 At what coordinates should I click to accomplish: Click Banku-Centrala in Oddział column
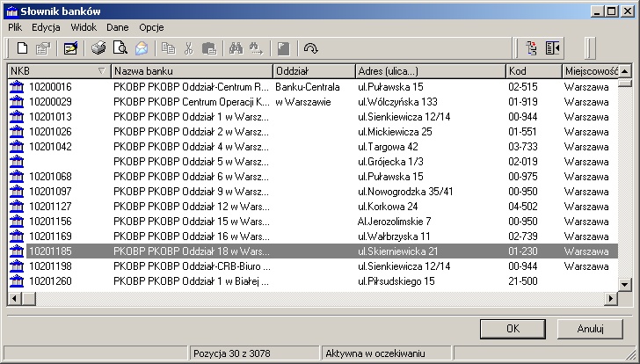coord(308,87)
